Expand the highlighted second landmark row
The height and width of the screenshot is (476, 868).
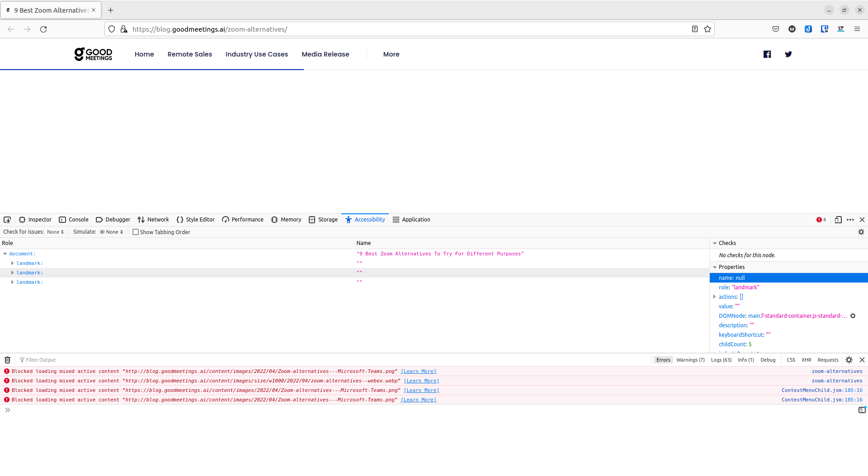coord(12,273)
